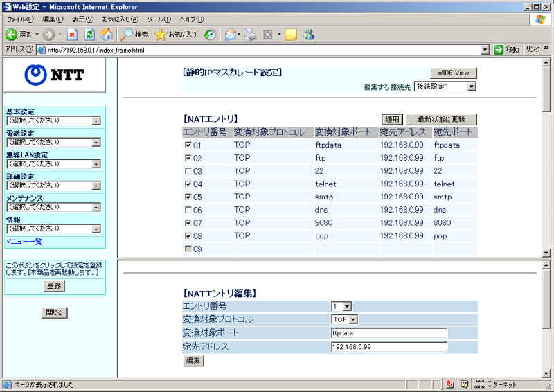The height and width of the screenshot is (392, 554).
Task: Click the 編集 edit button
Action: pyautogui.click(x=193, y=361)
